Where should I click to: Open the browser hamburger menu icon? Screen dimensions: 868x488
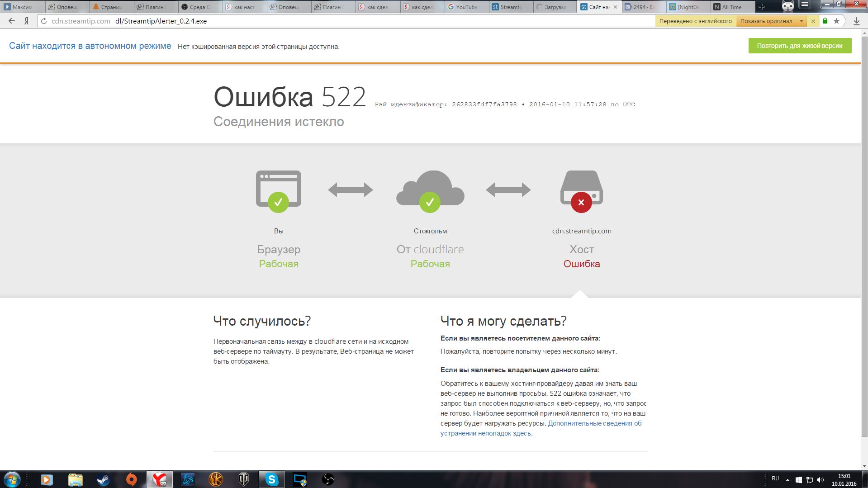pos(805,4)
